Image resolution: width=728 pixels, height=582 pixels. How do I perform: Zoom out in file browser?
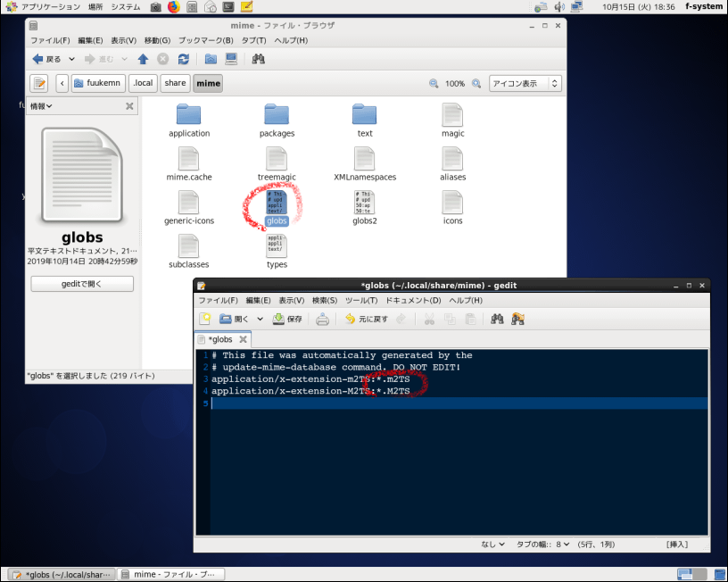coord(434,84)
